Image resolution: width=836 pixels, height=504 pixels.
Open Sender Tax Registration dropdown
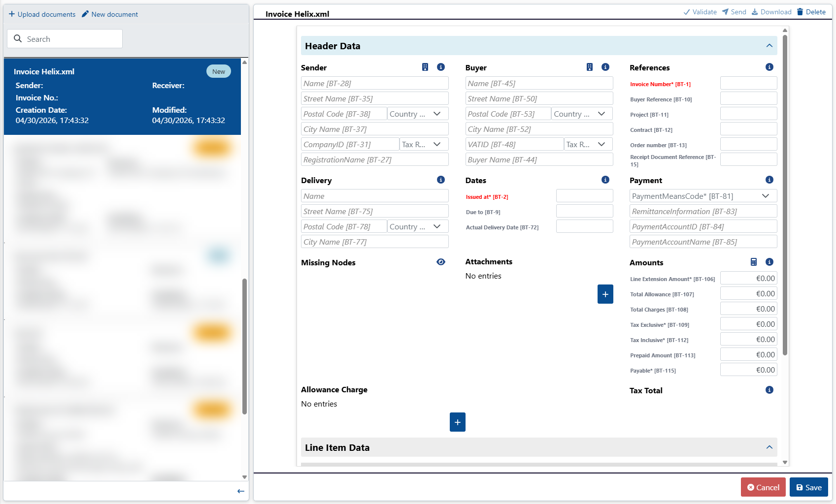(424, 144)
